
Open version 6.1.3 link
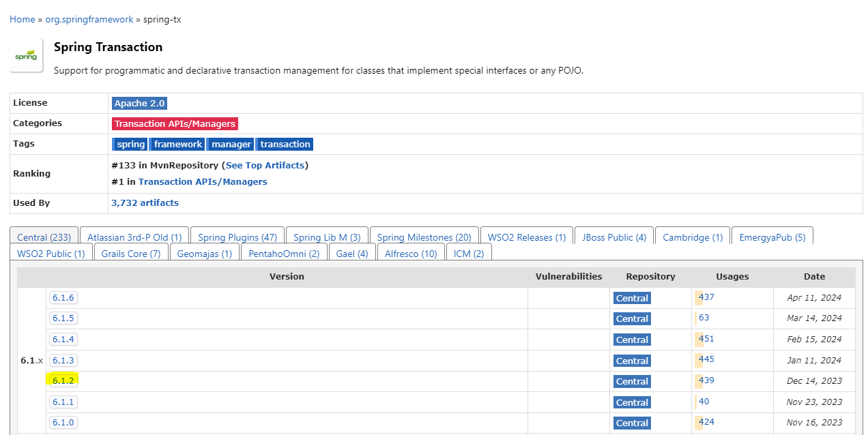click(x=63, y=361)
